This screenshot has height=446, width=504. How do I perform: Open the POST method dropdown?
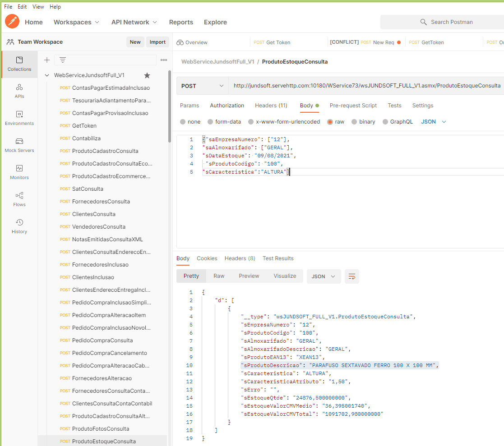pos(202,86)
